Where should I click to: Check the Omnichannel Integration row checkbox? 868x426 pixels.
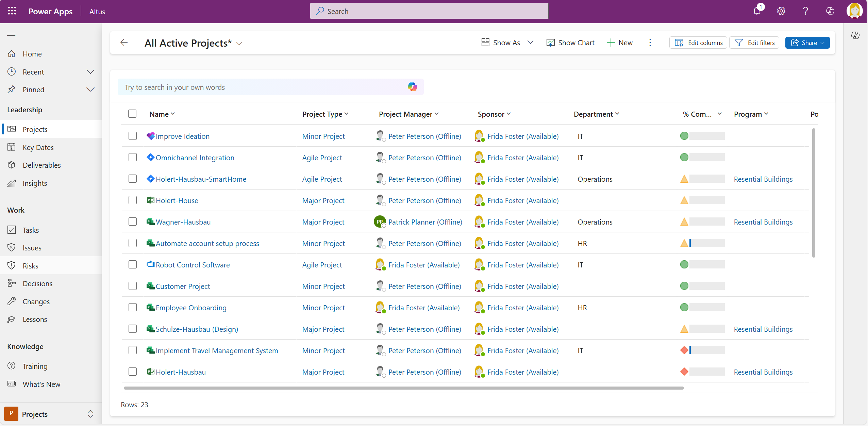133,157
